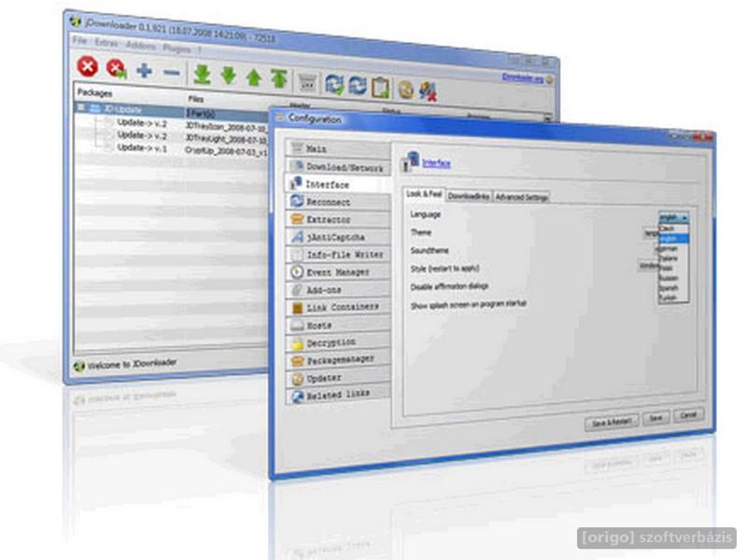Click the red X stop icon in JDownloader toolbar
This screenshot has width=747, height=560.
click(x=88, y=66)
